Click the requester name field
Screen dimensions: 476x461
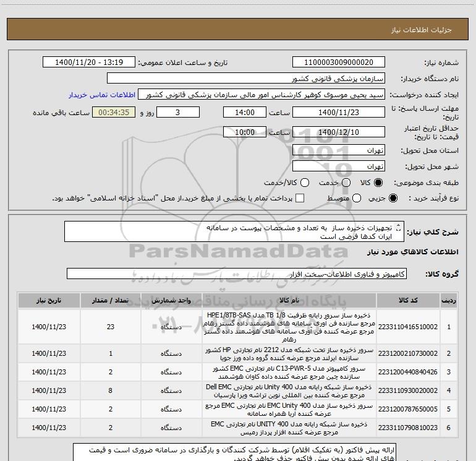261,95
